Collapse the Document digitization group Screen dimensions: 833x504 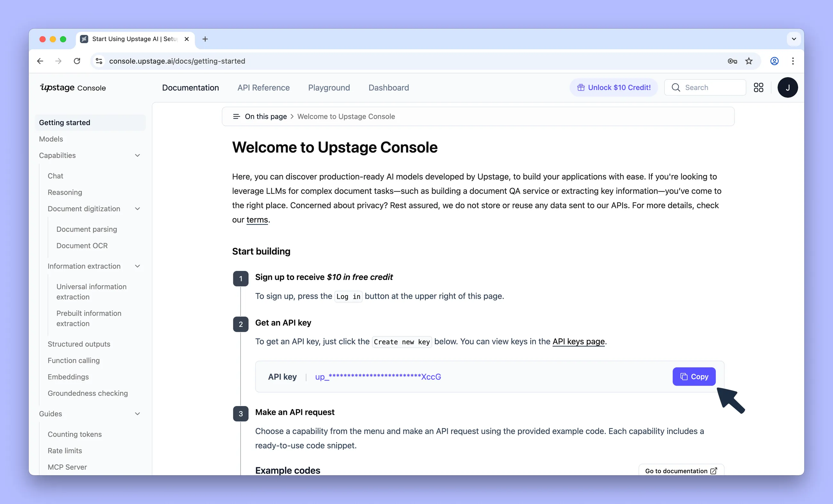pyautogui.click(x=137, y=209)
